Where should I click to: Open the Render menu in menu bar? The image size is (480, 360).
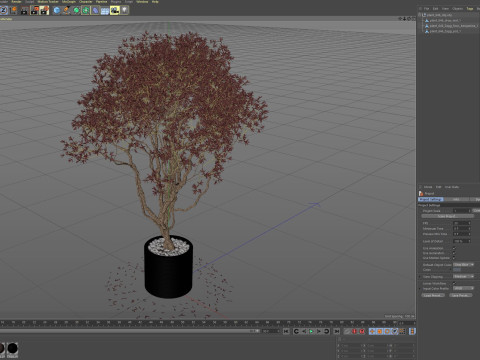(16, 2)
